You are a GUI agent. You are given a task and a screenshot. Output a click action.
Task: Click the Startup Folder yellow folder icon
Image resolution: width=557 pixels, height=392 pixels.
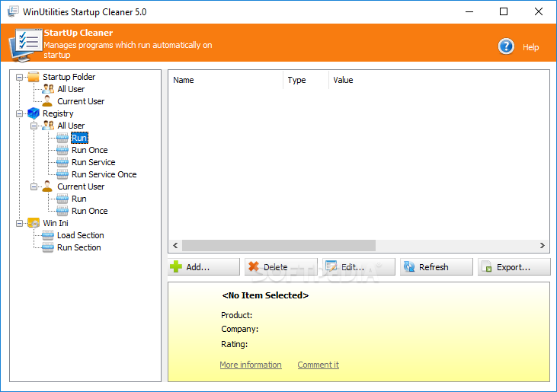point(34,77)
